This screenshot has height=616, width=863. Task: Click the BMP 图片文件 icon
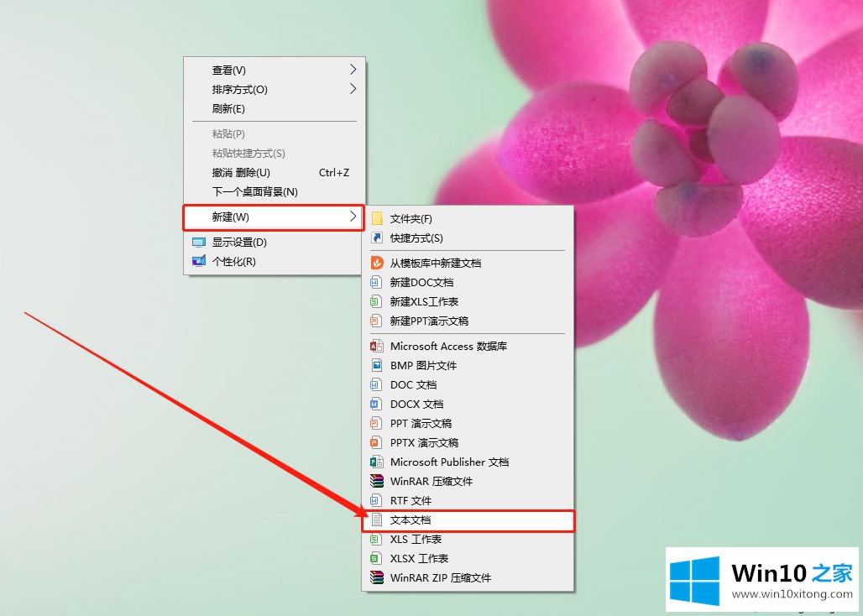tap(377, 365)
